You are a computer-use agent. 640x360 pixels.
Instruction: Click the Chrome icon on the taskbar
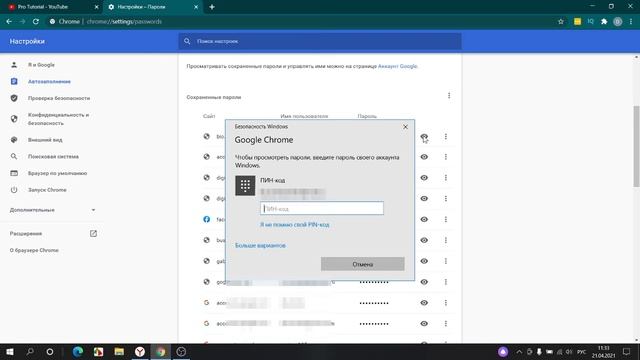[160, 351]
